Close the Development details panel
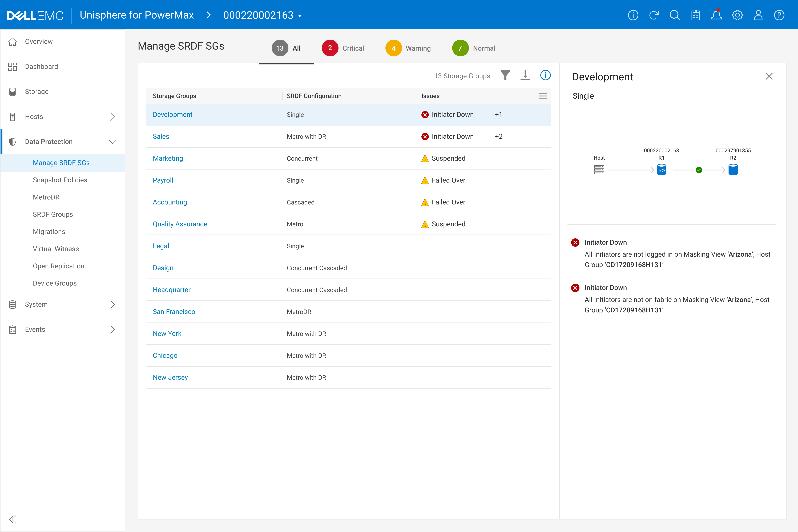 pos(769,76)
